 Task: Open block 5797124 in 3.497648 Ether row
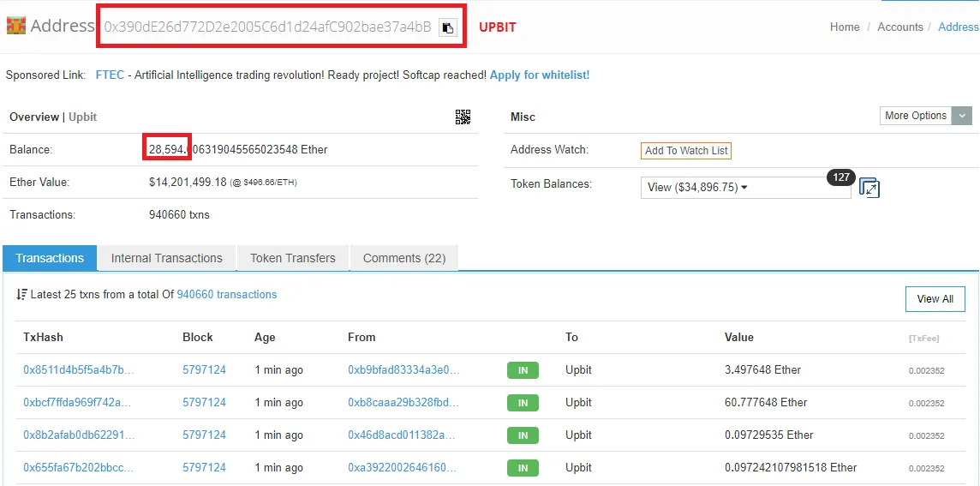point(205,369)
